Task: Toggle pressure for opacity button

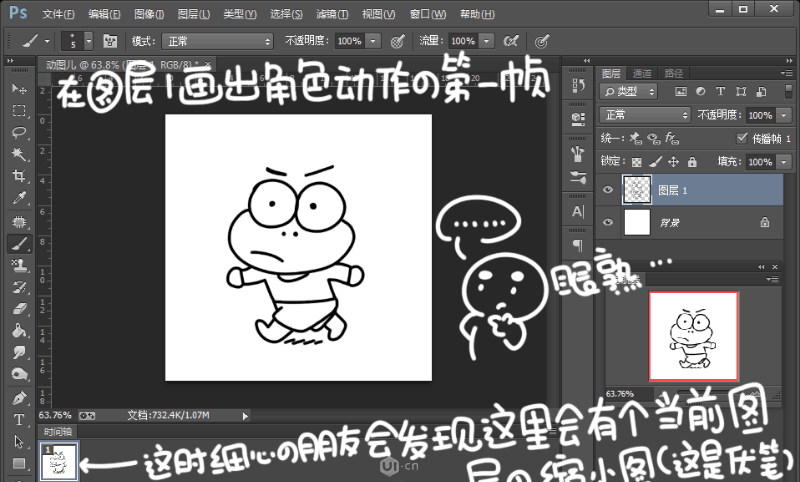Action: (x=397, y=41)
